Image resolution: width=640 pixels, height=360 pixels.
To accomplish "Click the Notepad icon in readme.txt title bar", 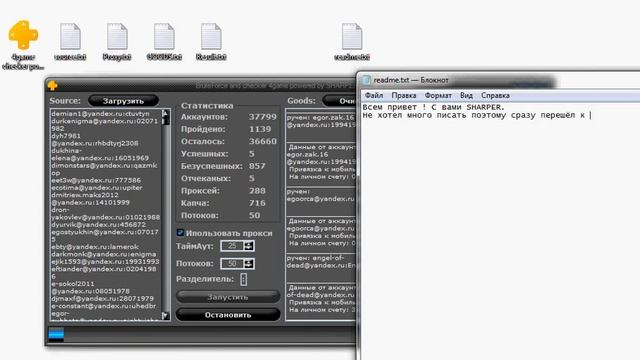I will [x=366, y=80].
